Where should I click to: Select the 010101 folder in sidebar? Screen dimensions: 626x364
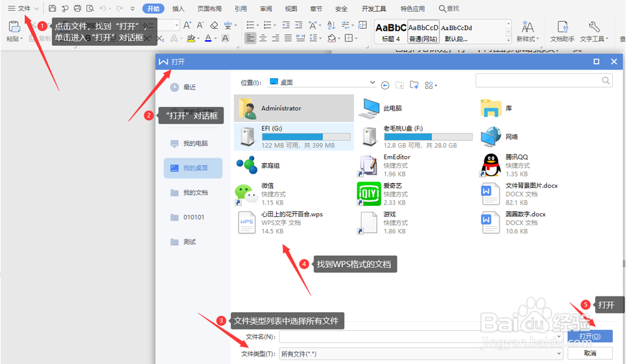click(x=193, y=217)
